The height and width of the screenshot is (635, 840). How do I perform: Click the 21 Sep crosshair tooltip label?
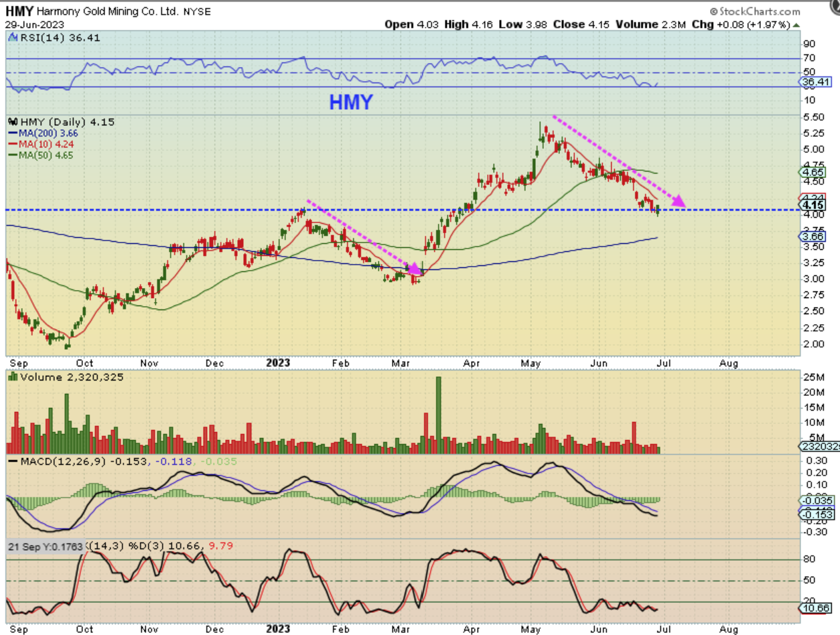click(46, 547)
